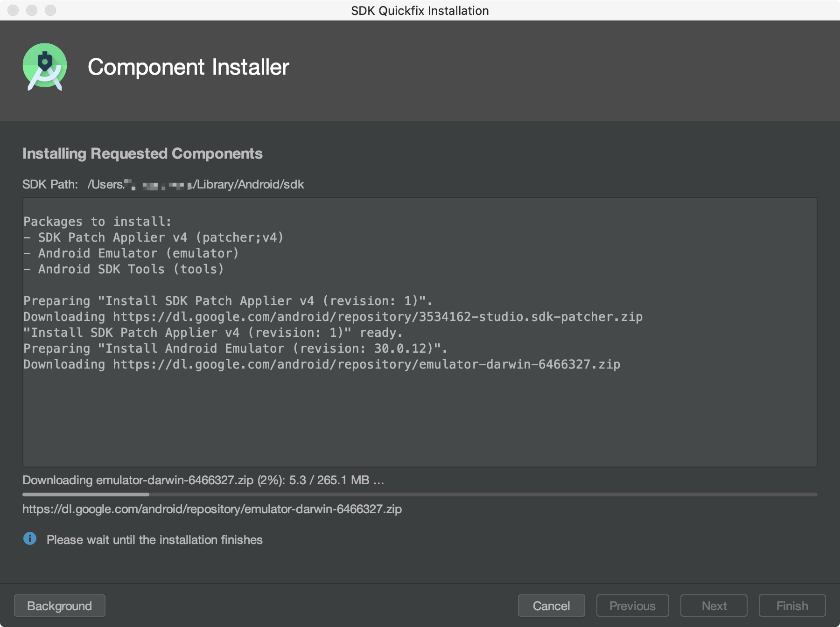Click the disabled Previous button
The width and height of the screenshot is (840, 627).
(x=632, y=606)
